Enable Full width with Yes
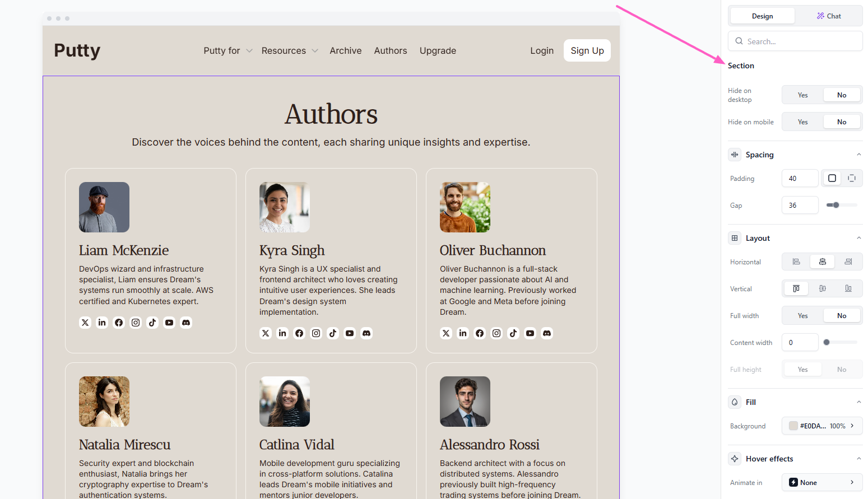The width and height of the screenshot is (868, 499). [802, 316]
